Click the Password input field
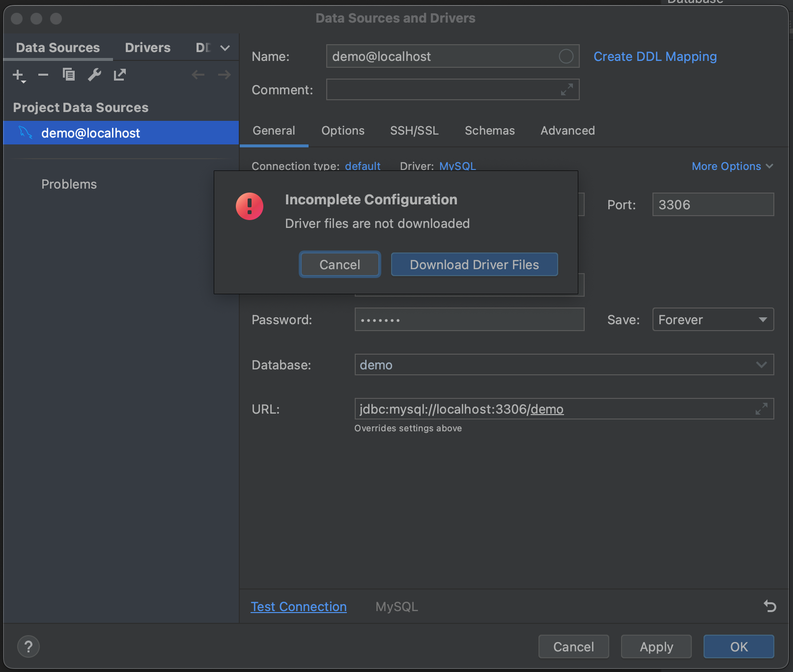 [469, 319]
